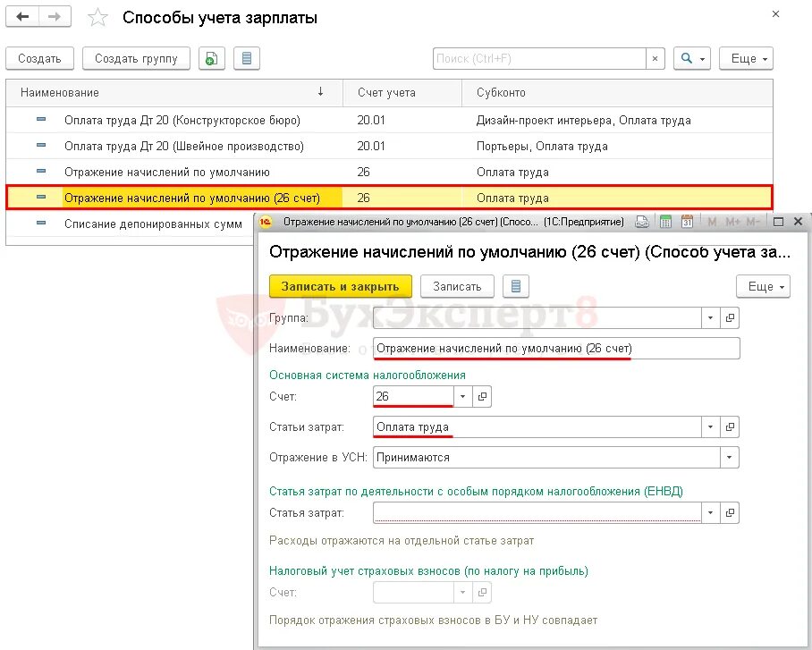This screenshot has height=650, width=812.
Task: Open the Счет field dropdown
Action: 462,396
